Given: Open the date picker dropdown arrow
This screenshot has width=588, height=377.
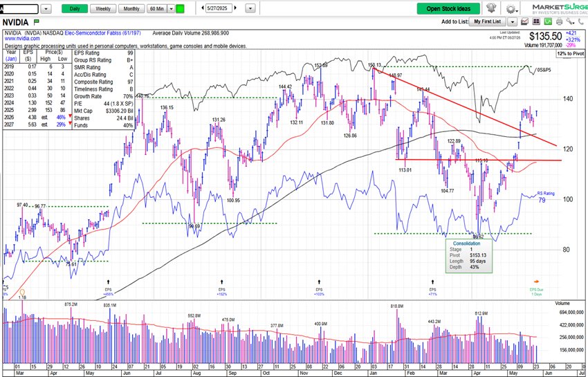Looking at the screenshot, I should pos(250,8).
